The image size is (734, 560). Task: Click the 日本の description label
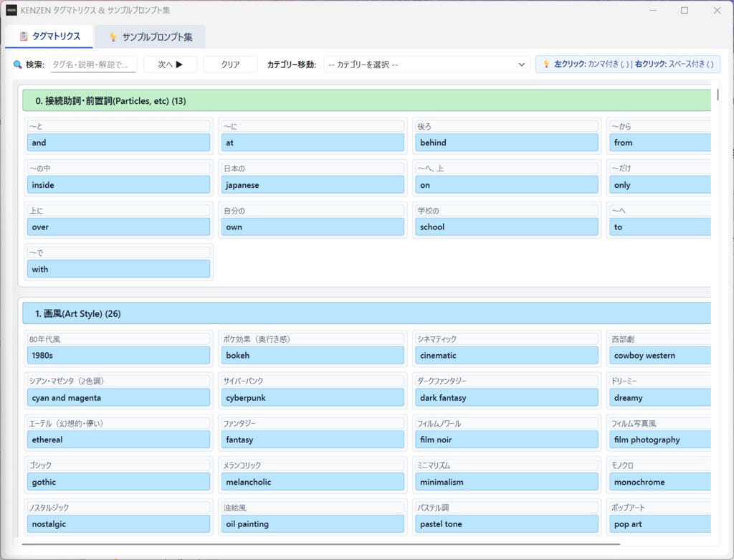pos(313,168)
